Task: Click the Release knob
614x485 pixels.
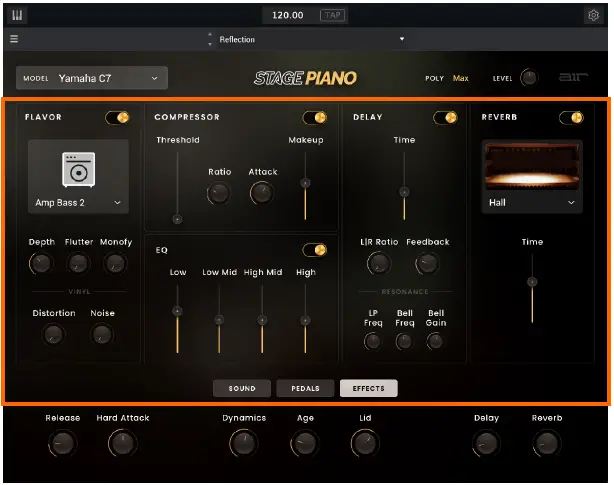Action: pos(62,444)
